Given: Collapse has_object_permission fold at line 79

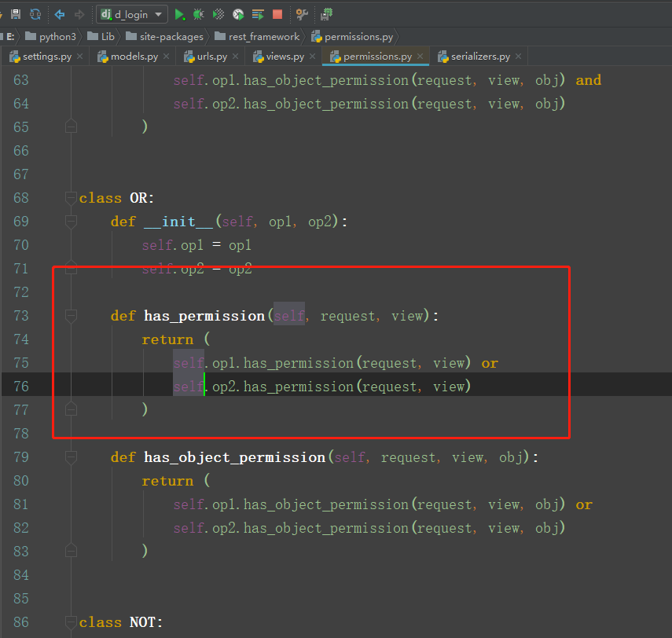Looking at the screenshot, I should tap(72, 457).
